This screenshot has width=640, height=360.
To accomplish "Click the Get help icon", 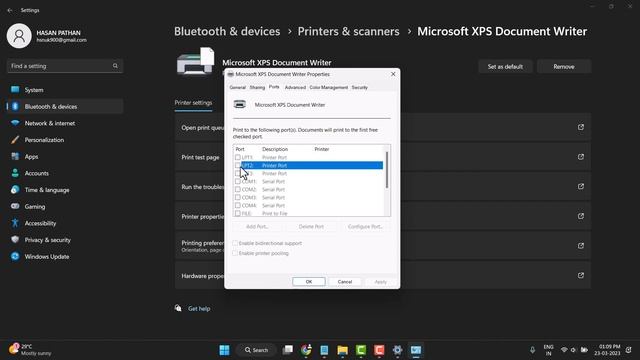I will [x=178, y=308].
